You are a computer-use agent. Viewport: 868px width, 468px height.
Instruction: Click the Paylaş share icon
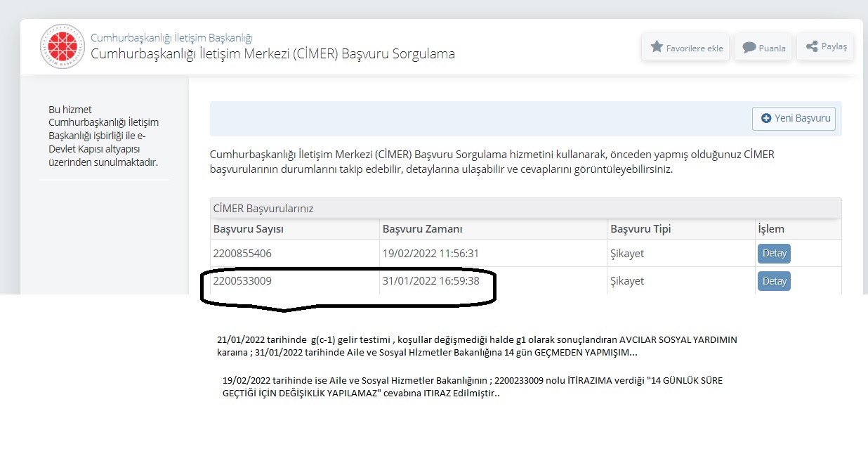(x=812, y=46)
